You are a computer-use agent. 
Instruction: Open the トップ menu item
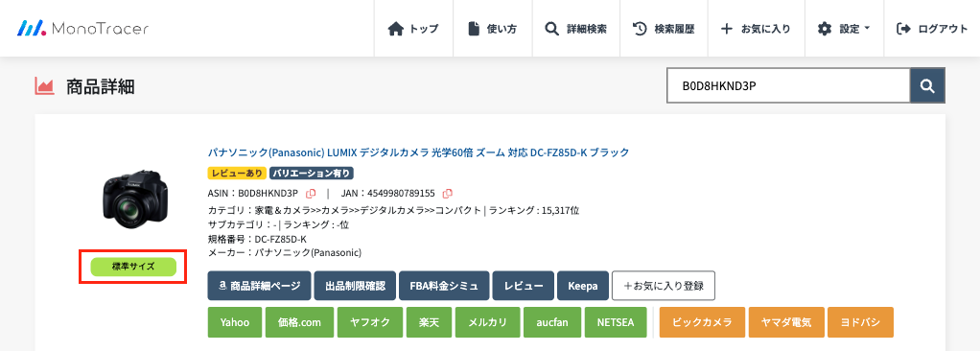point(413,29)
